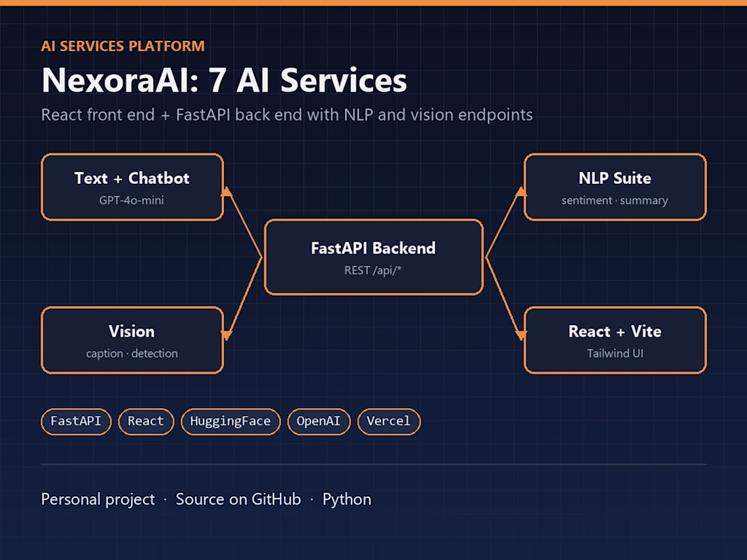Click the arrowhead pointing at React + Vite

(521, 335)
